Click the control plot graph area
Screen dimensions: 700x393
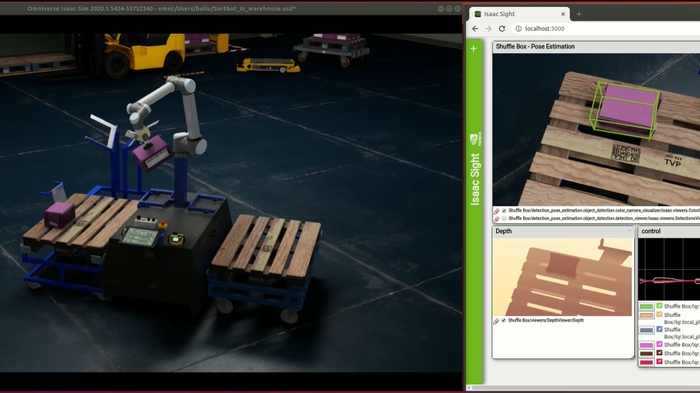(x=669, y=269)
